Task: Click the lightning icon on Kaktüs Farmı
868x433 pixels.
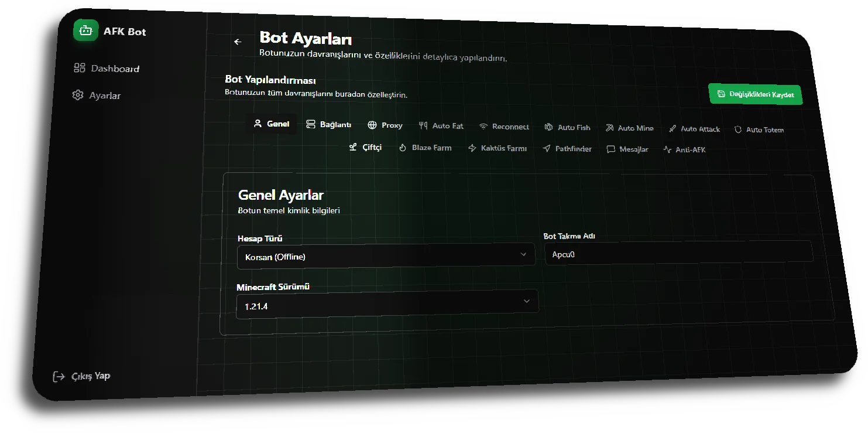Action: click(x=472, y=148)
